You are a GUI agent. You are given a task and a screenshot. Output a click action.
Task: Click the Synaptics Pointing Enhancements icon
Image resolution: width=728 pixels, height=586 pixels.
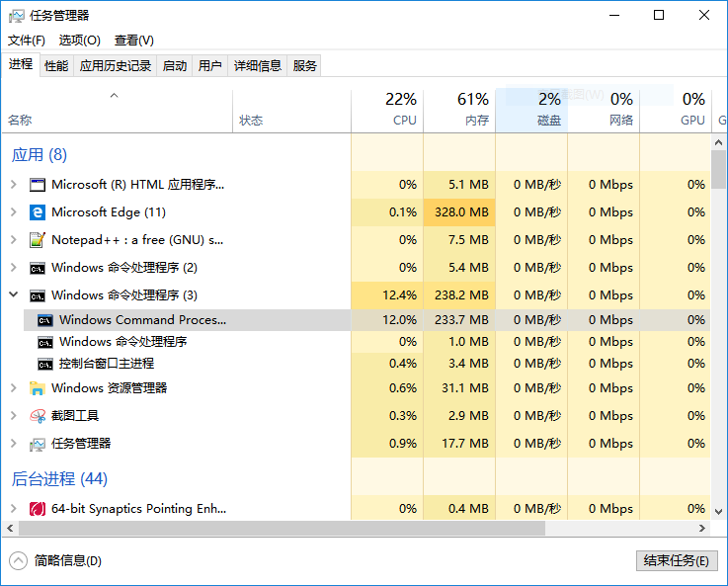pos(38,509)
